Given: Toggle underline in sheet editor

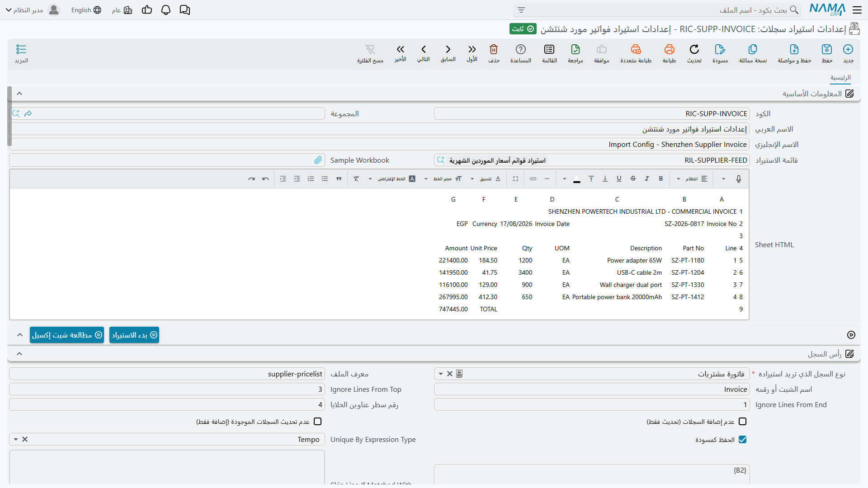Looking at the screenshot, I should (619, 179).
